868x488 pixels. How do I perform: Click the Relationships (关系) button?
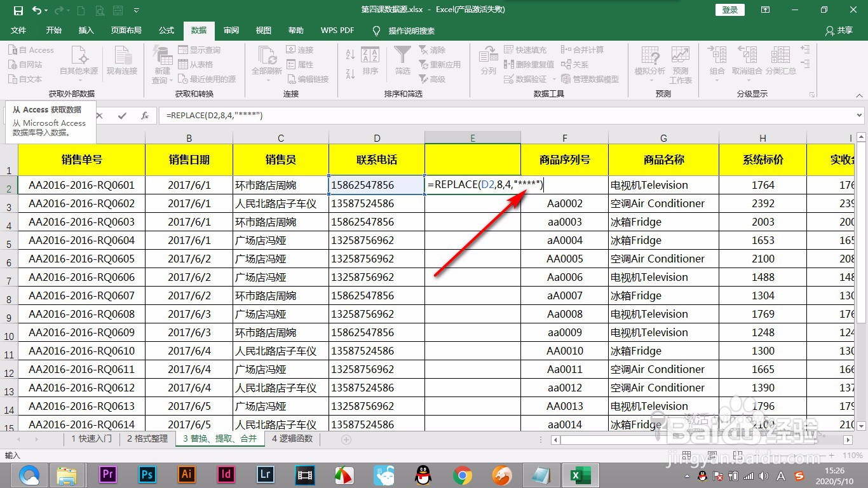(575, 65)
